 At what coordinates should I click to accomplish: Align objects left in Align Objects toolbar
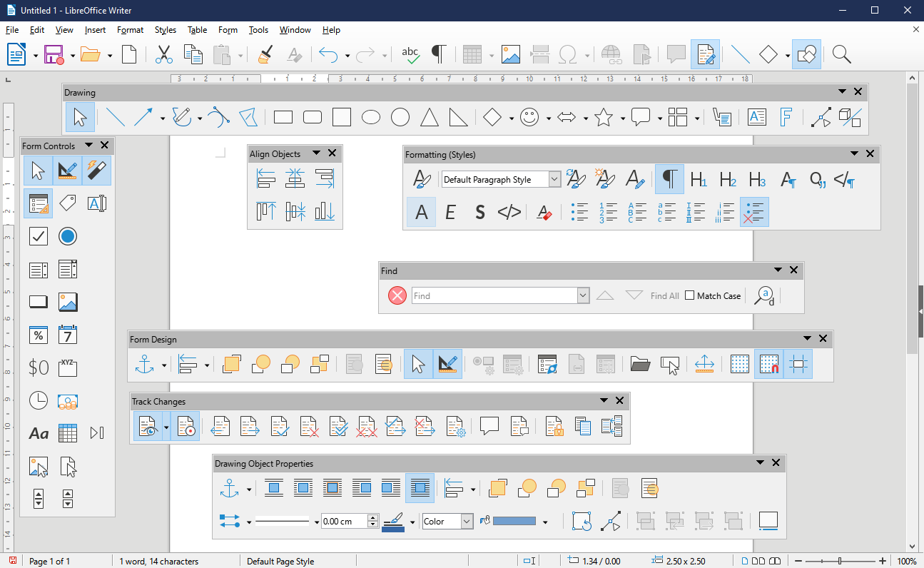(x=265, y=178)
